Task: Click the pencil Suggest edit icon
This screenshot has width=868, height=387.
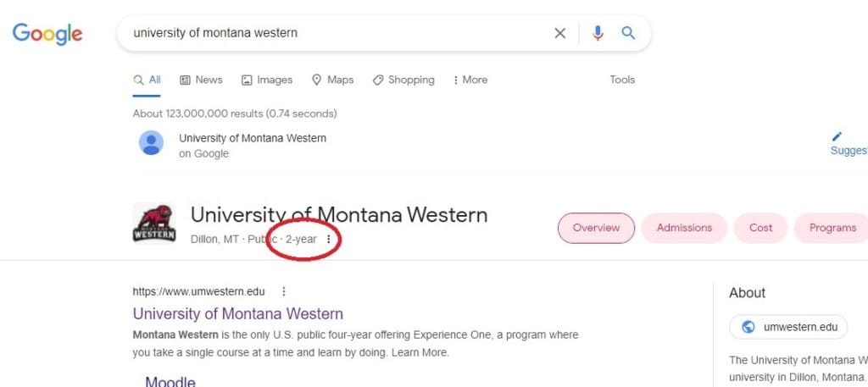Action: click(x=837, y=136)
